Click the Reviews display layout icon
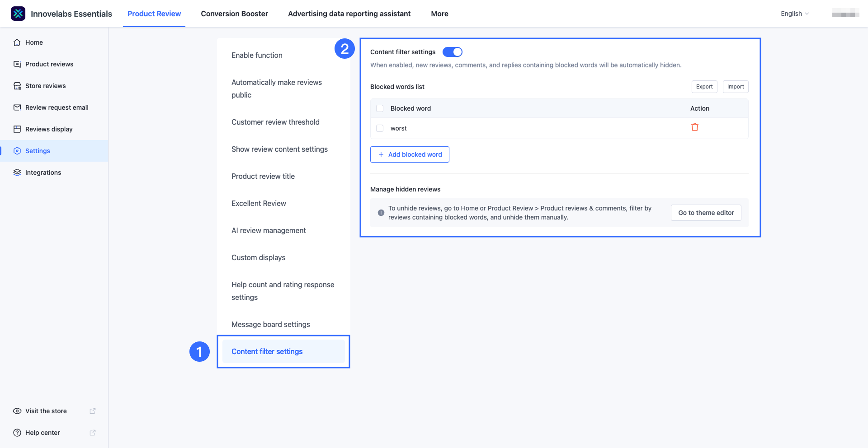Viewport: 868px width, 448px height. point(17,129)
